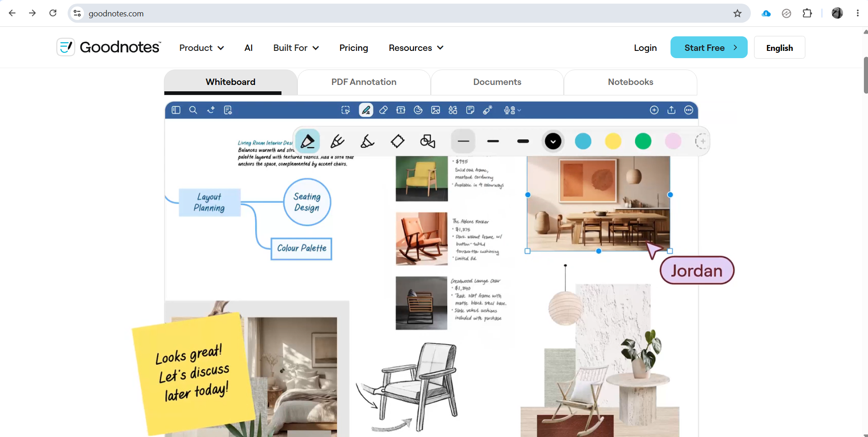868x437 pixels.
Task: Open the AI menu item
Action: point(248,48)
